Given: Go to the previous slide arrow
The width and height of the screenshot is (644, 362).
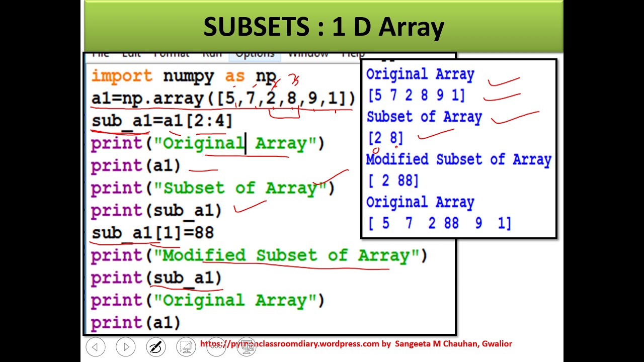Looking at the screenshot, I should 95,347.
